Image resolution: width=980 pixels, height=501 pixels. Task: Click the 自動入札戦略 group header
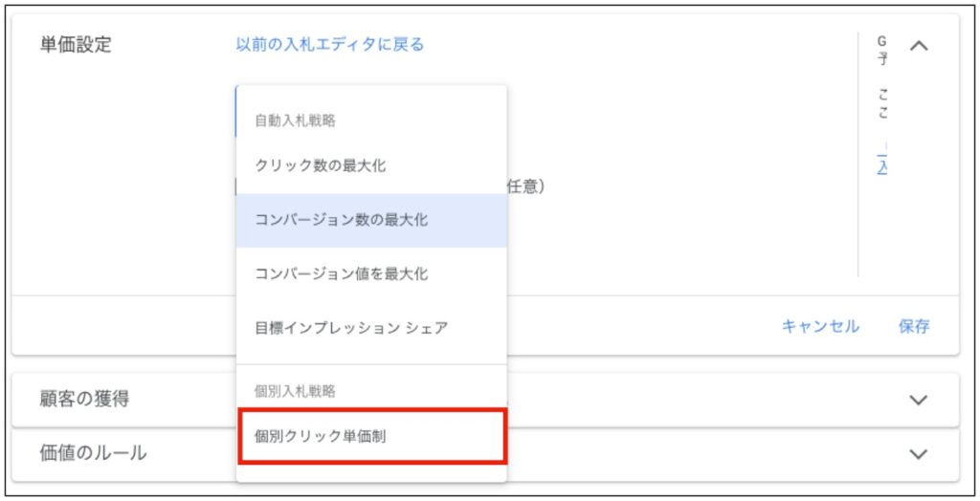point(294,121)
